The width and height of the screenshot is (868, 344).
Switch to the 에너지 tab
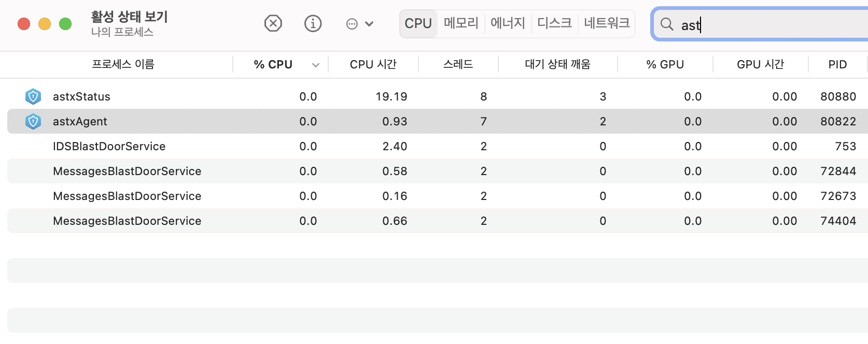pyautogui.click(x=508, y=23)
